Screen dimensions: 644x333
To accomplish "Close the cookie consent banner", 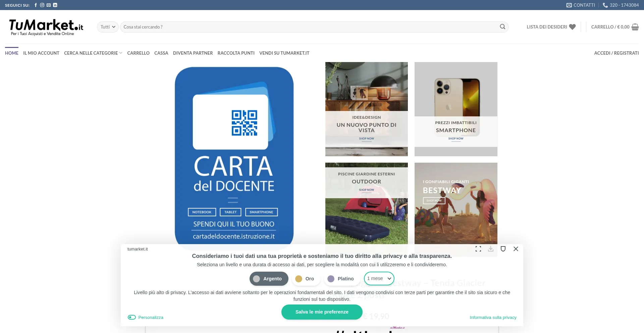I will (516, 249).
